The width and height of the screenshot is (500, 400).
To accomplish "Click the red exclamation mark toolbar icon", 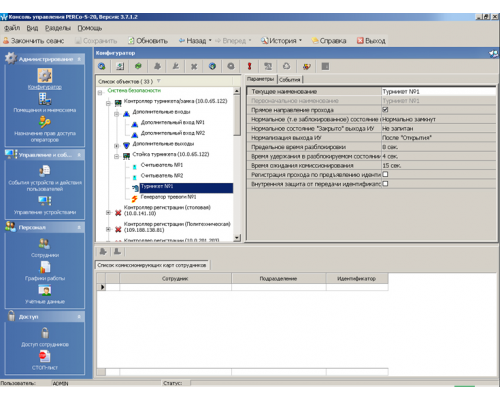I will tap(249, 66).
